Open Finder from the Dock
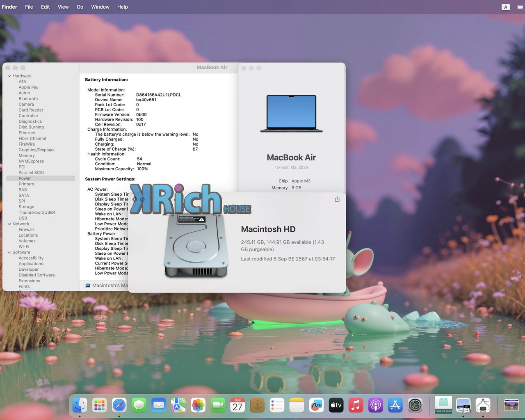Screen dimensions: 525x420 tap(80, 406)
